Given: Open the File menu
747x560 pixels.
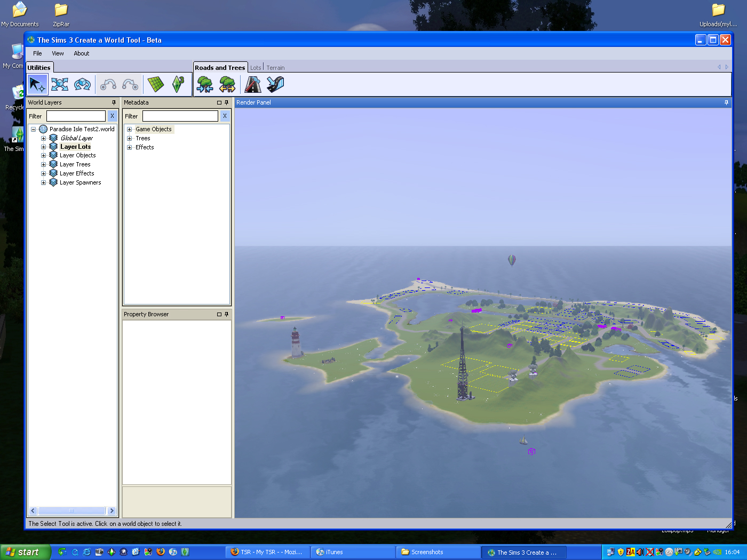Looking at the screenshot, I should point(37,53).
